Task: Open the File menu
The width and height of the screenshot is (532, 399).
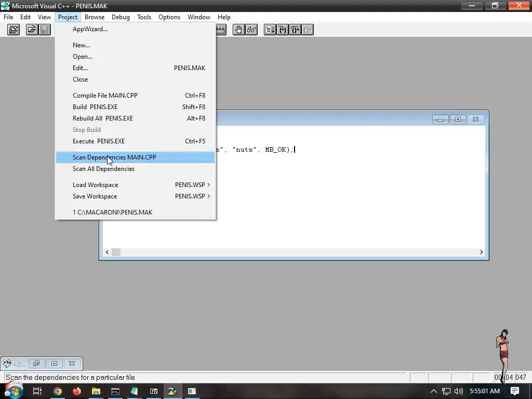Action: coord(8,17)
